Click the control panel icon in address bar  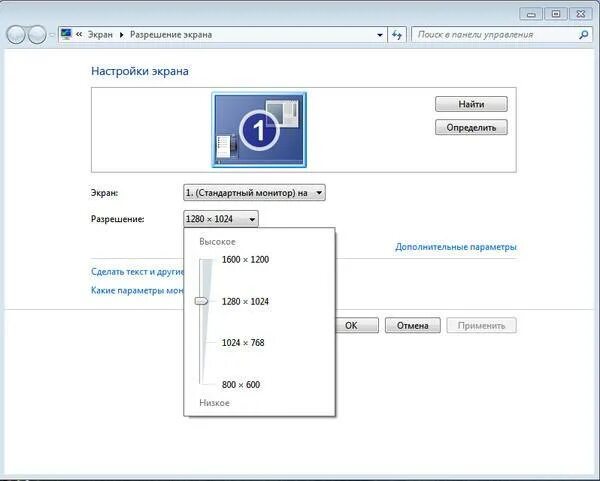tap(66, 34)
